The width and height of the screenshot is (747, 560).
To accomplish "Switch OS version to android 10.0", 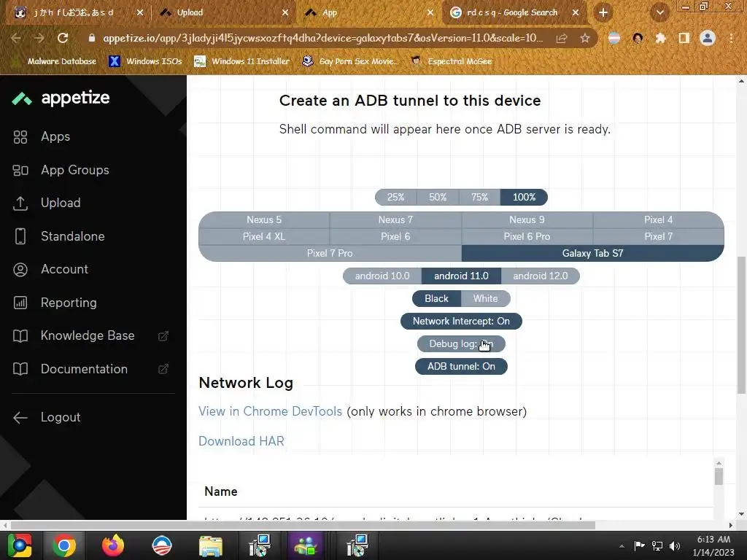I will pyautogui.click(x=382, y=276).
